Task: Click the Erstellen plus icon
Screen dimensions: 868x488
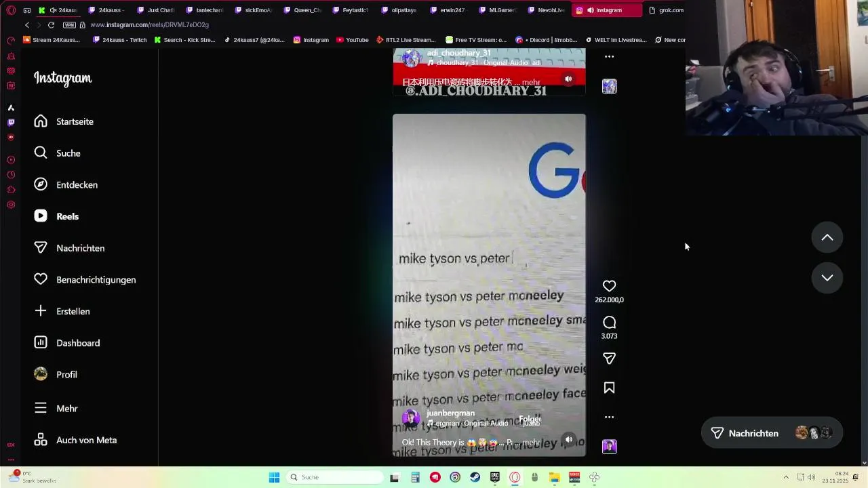Action: (41, 311)
